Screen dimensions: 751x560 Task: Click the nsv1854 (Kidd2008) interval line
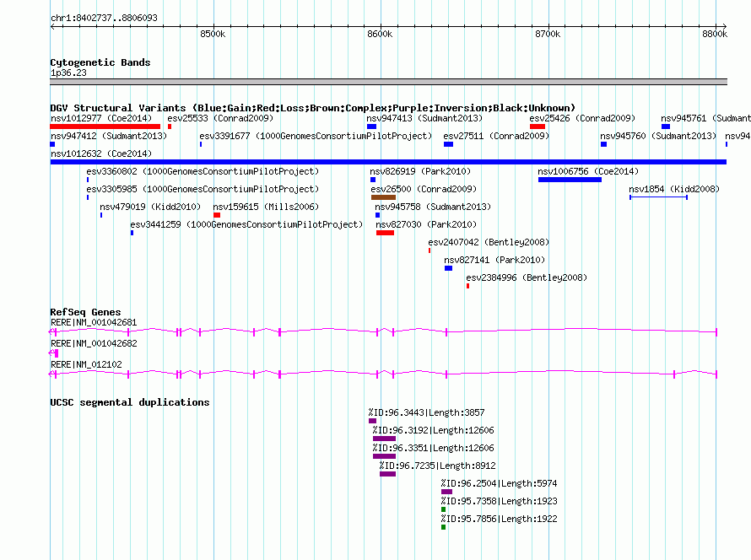pos(658,197)
